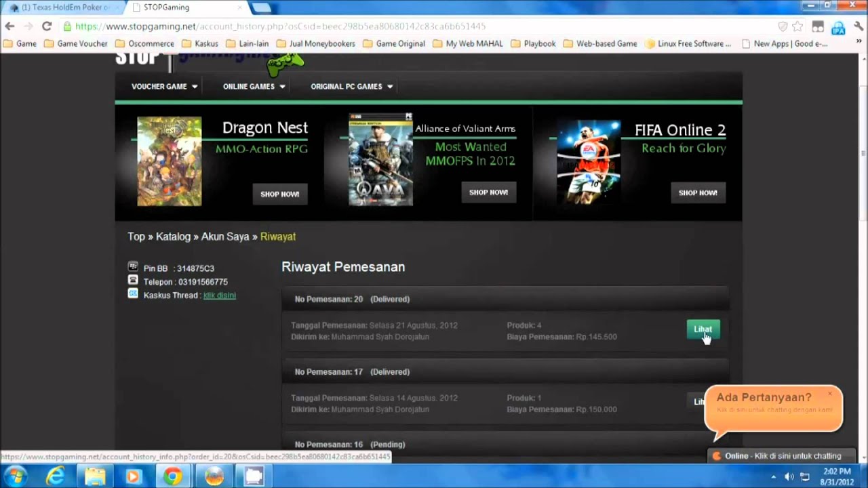Open the New Apps bookmark
Viewport: 868px width, 488px height.
click(x=785, y=43)
